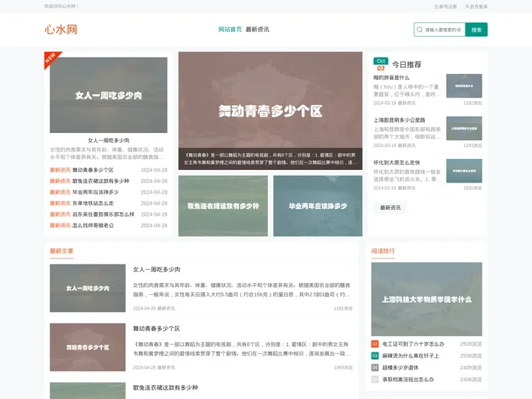Image resolution: width=532 pixels, height=399 pixels.
Task: Open ranking item 02 电工证可到了六十岁怎么办
Action: tap(413, 344)
